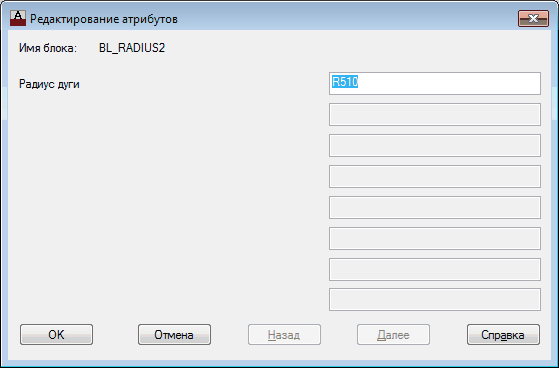Click the BL_RADIUS2 block name text

coord(132,48)
